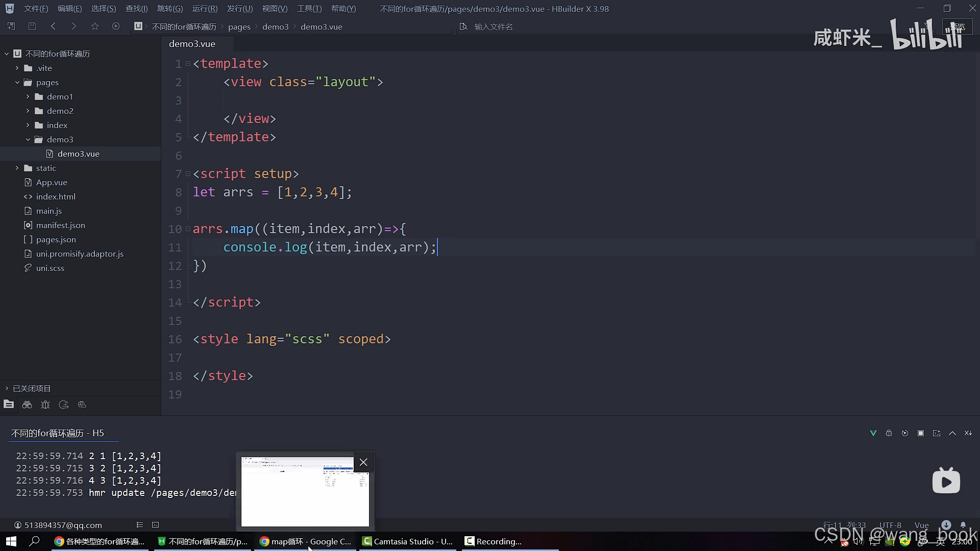Click the bookmark star toolbar icon
The image size is (980, 551).
tap(95, 26)
